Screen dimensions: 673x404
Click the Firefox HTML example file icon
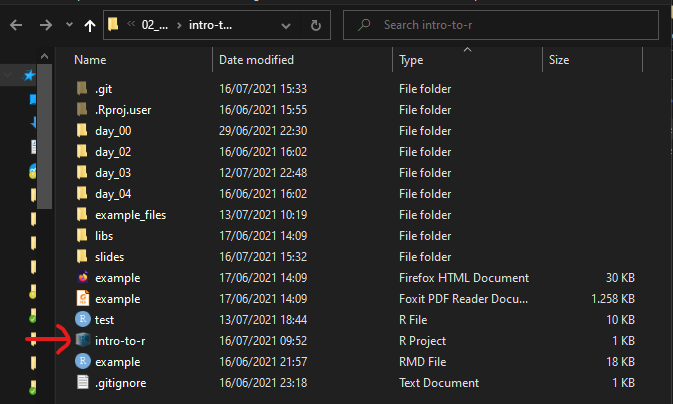pyautogui.click(x=83, y=278)
